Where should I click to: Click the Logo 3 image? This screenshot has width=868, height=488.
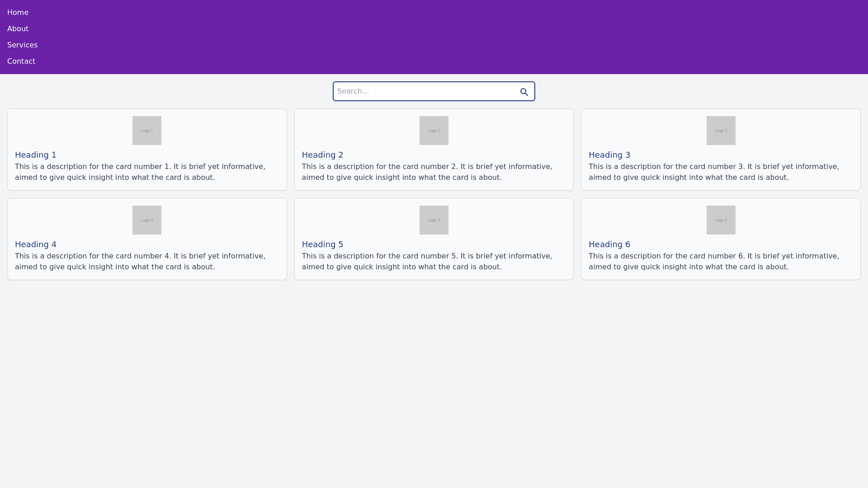coord(721,131)
